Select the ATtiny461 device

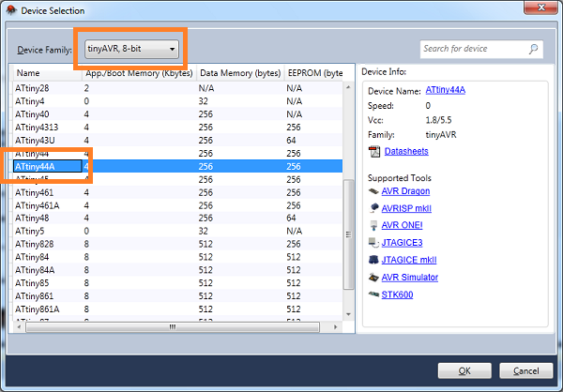point(178,192)
